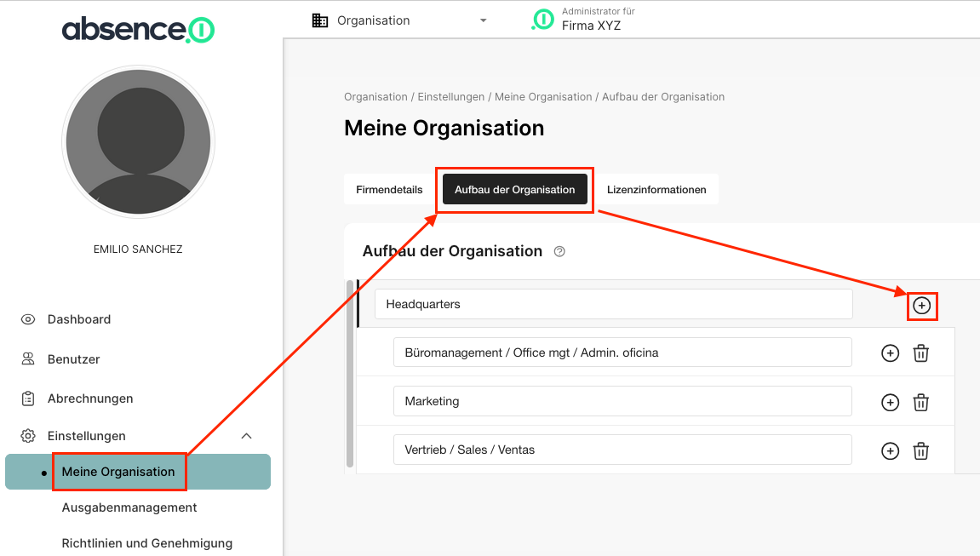Navigate to Abrechnungen in sidebar
This screenshot has height=556, width=980.
pyautogui.click(x=90, y=398)
